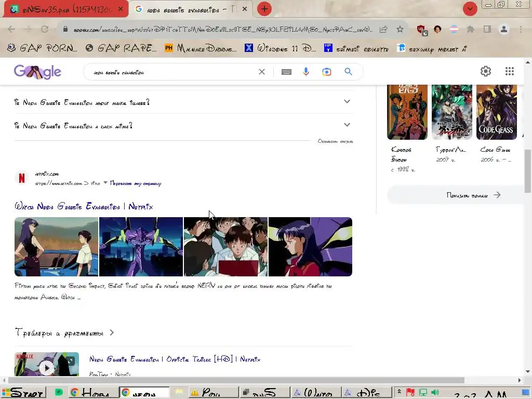Click the horizontal scrollbar thumb

tap(236, 380)
